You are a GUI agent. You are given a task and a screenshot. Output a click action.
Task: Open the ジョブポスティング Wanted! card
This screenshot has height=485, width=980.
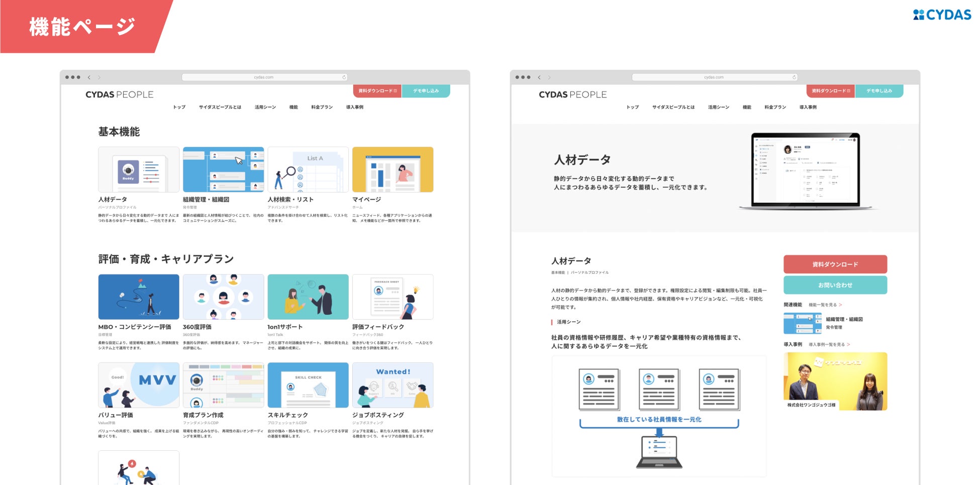393,385
